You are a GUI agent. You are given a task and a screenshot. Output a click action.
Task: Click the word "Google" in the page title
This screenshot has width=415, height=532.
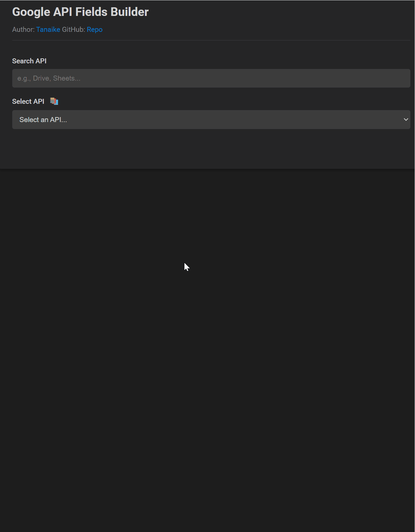click(x=31, y=12)
